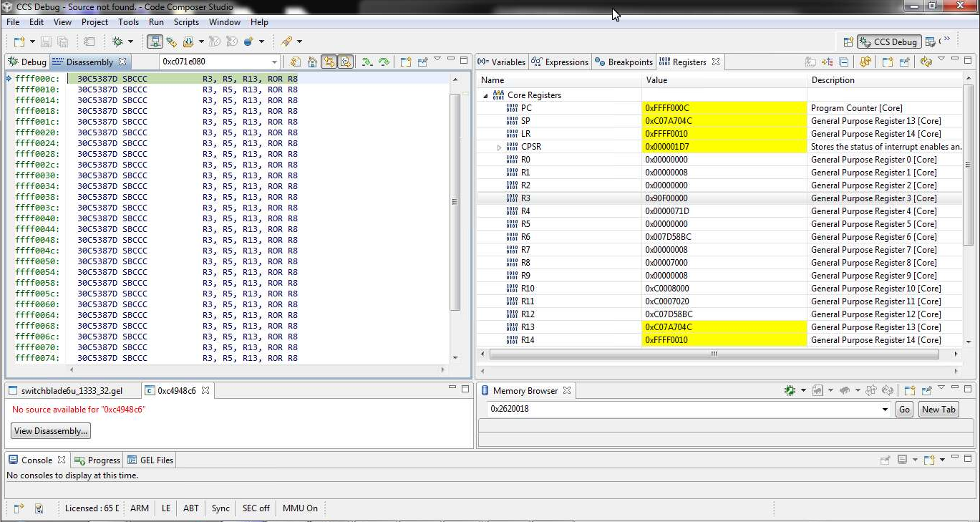
Task: Select the Debug toolbar bug icon
Action: click(117, 42)
